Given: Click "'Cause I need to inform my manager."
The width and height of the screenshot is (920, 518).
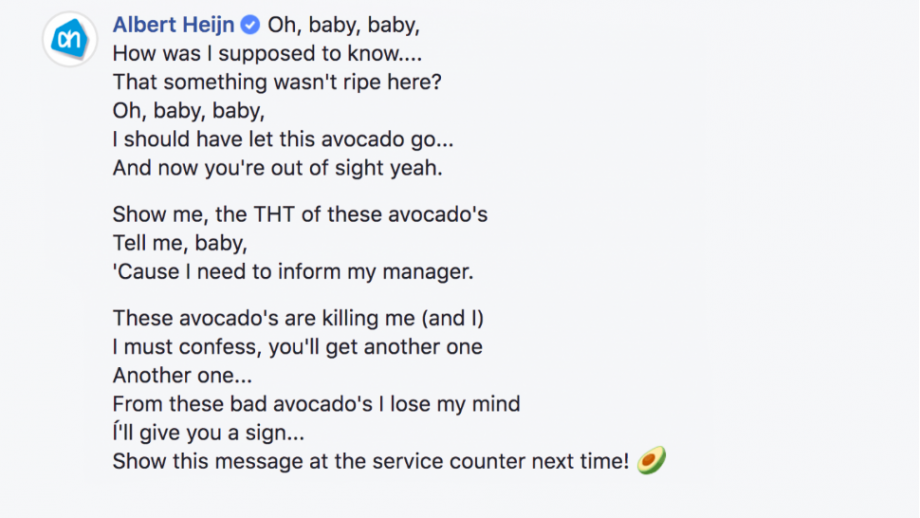Looking at the screenshot, I should [x=293, y=272].
